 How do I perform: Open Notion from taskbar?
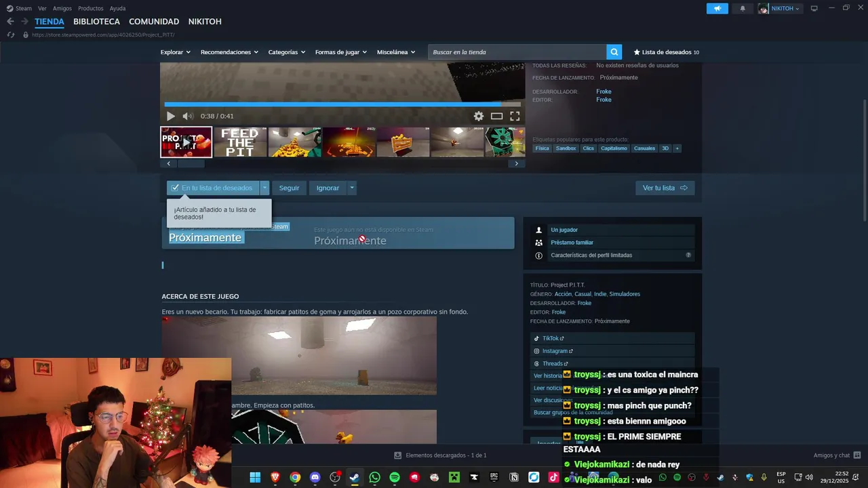coord(514,477)
